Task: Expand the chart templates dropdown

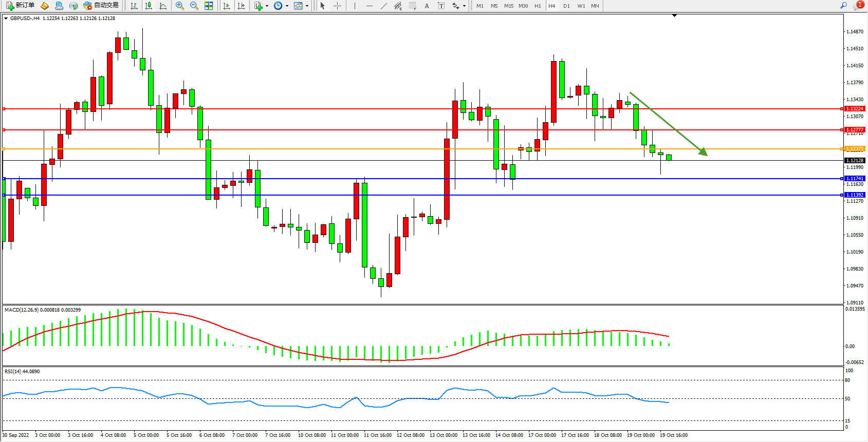Action: [307, 6]
